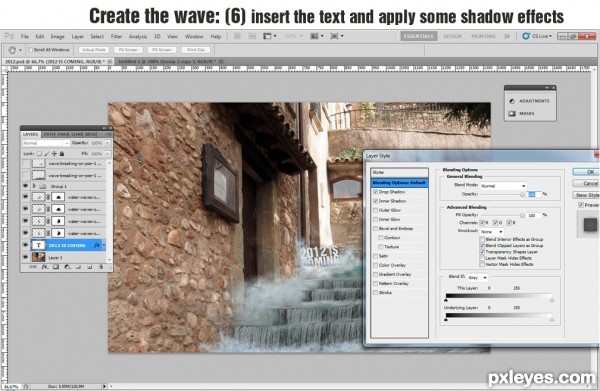Open Layers panel Fill dropdown arrow

[108, 153]
